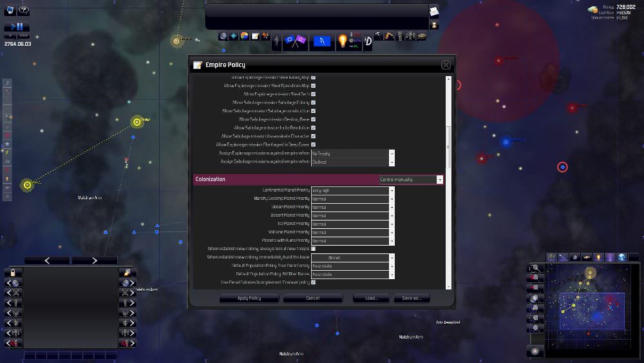Toggle Allow Sabotage construction checkbox
The height and width of the screenshot is (363, 644).
pyautogui.click(x=314, y=111)
